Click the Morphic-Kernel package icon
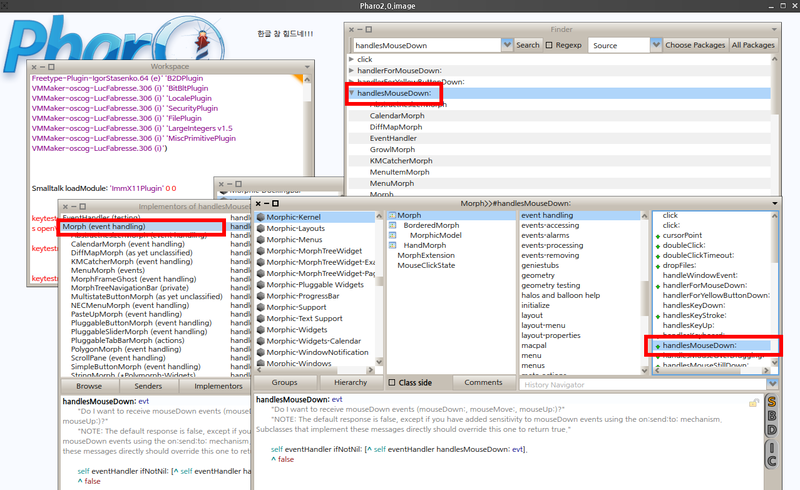 [x=260, y=216]
